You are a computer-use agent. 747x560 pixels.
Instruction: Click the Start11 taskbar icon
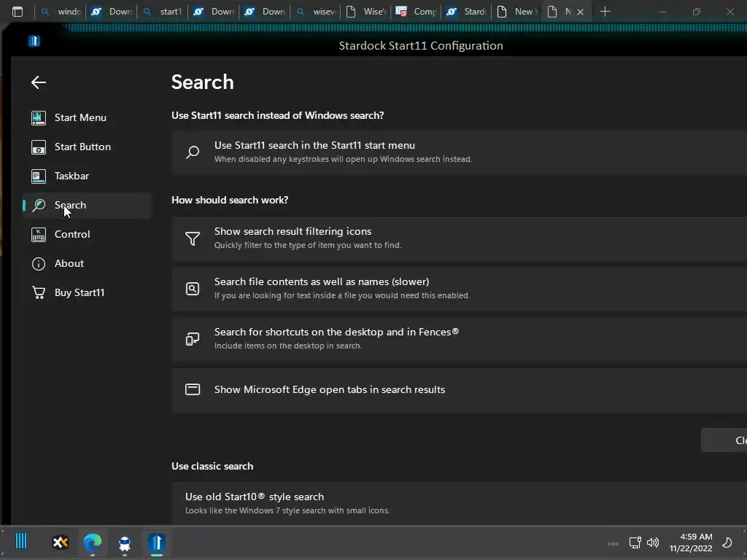click(157, 542)
